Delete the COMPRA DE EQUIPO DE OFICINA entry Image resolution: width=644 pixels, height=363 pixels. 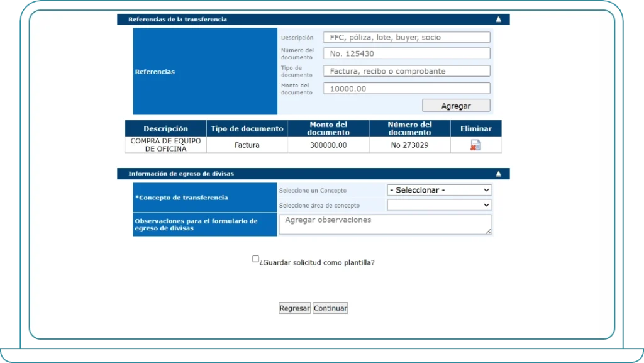coord(476,144)
